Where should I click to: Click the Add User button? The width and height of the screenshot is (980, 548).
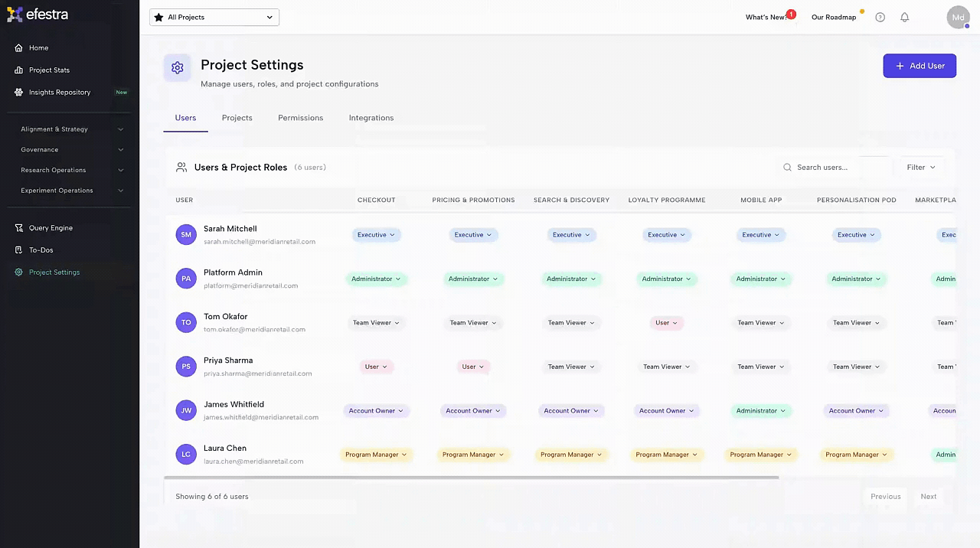[919, 66]
